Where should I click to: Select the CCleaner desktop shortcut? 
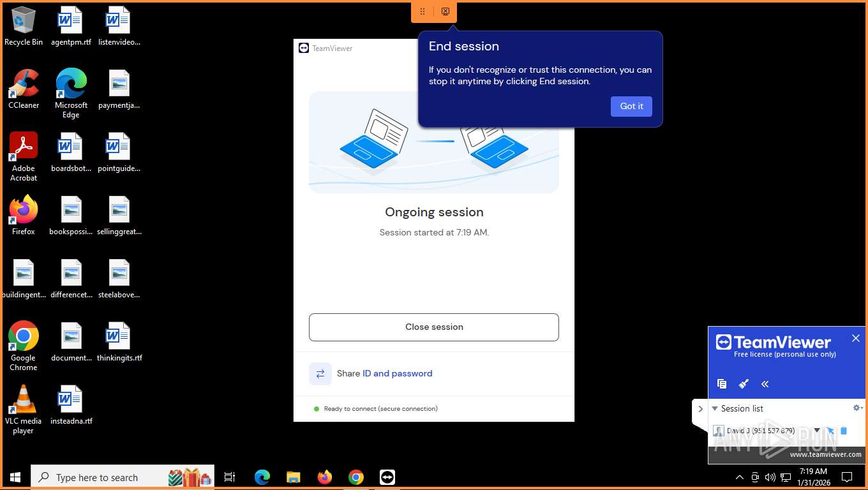(24, 89)
